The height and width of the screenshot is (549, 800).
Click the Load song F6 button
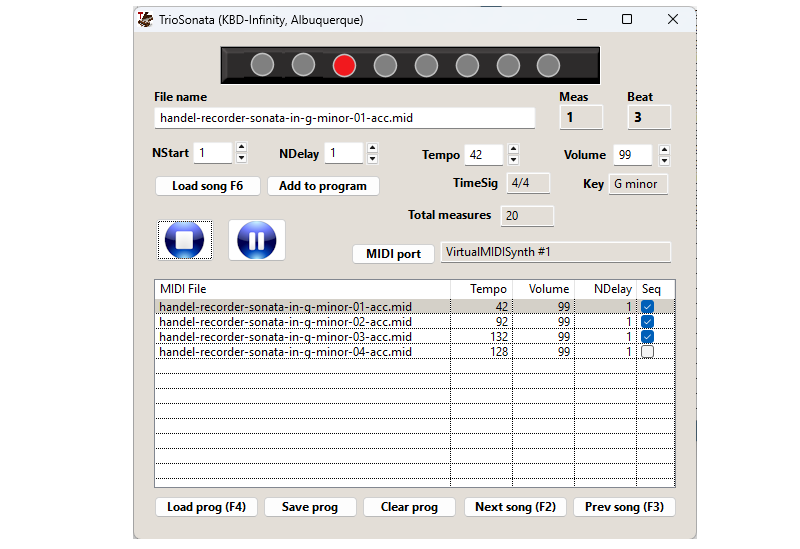(x=208, y=186)
